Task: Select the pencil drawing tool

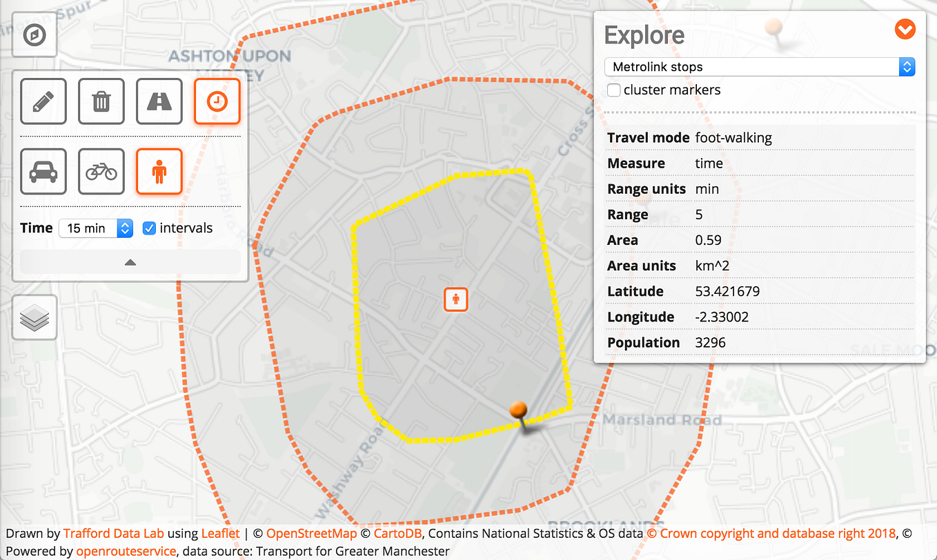Action: click(43, 101)
